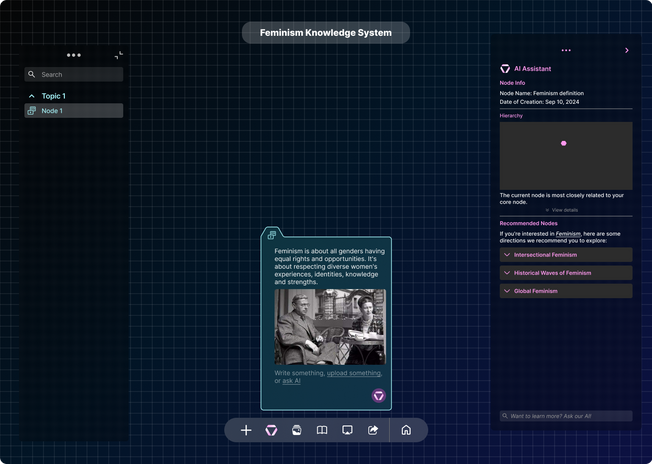Click the print icon in bottom toolbar
This screenshot has width=652, height=464.
pos(296,430)
